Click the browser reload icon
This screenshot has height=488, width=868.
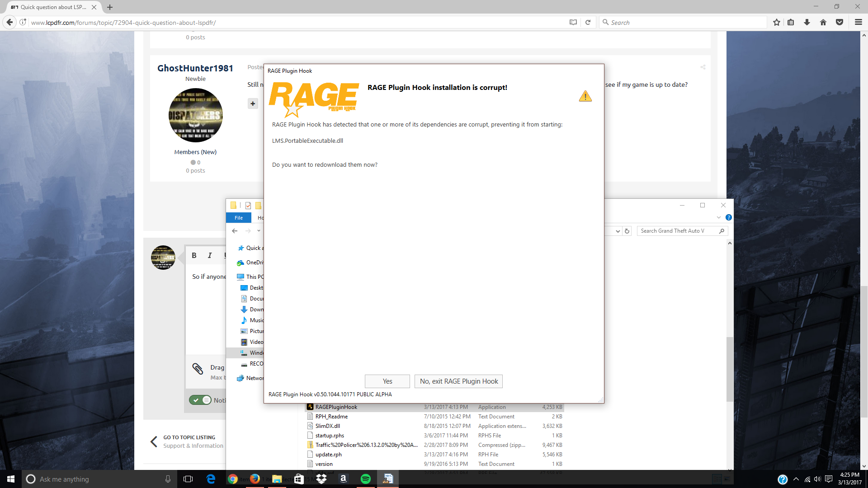coord(588,23)
